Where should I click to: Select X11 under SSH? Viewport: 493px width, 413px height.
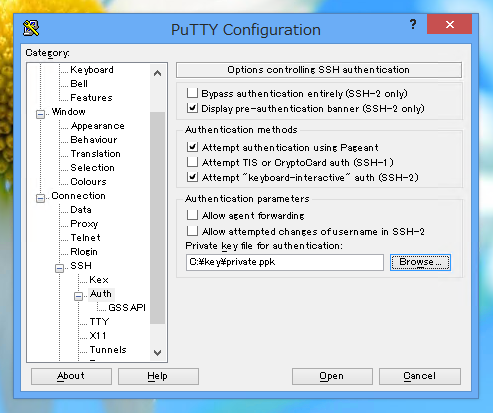[x=98, y=336]
